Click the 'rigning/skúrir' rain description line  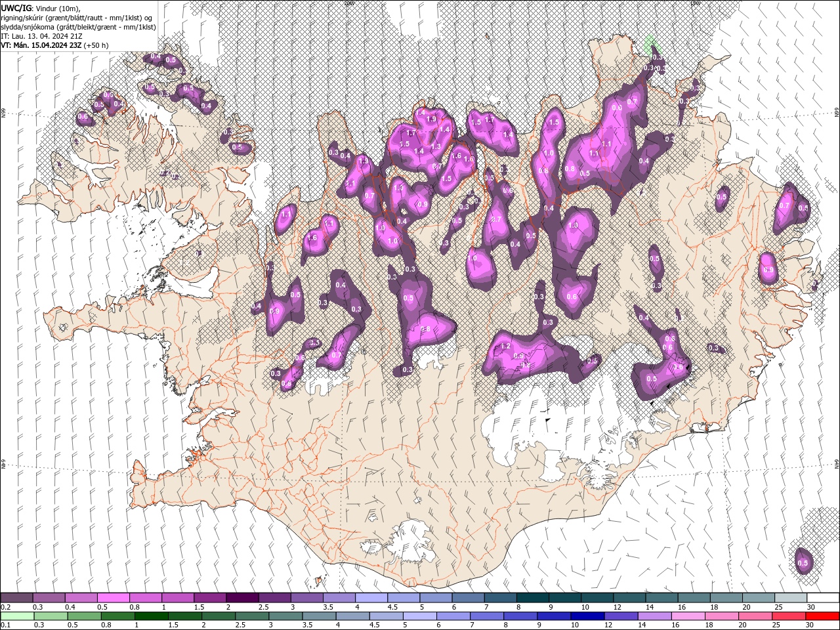coord(77,17)
